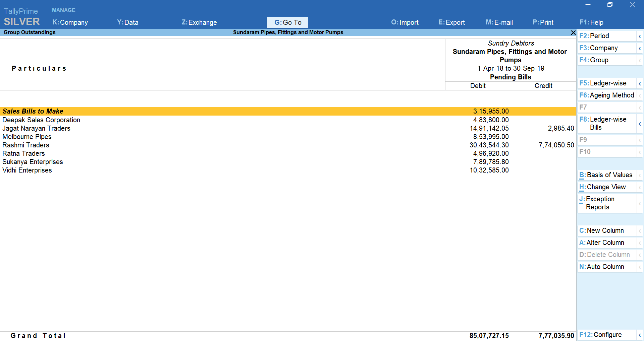Expand the Ledger-wise Bills chevron
The height and width of the screenshot is (341, 644).
point(640,123)
